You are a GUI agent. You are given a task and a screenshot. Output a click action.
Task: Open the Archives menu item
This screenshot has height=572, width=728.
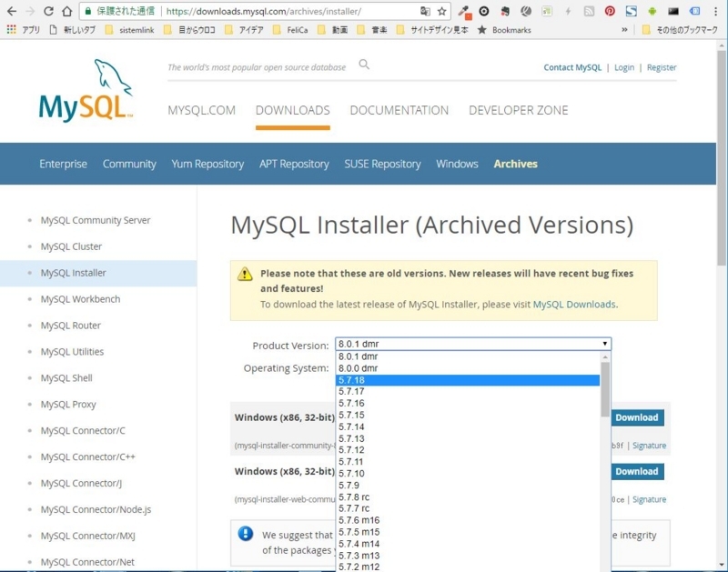(x=515, y=164)
